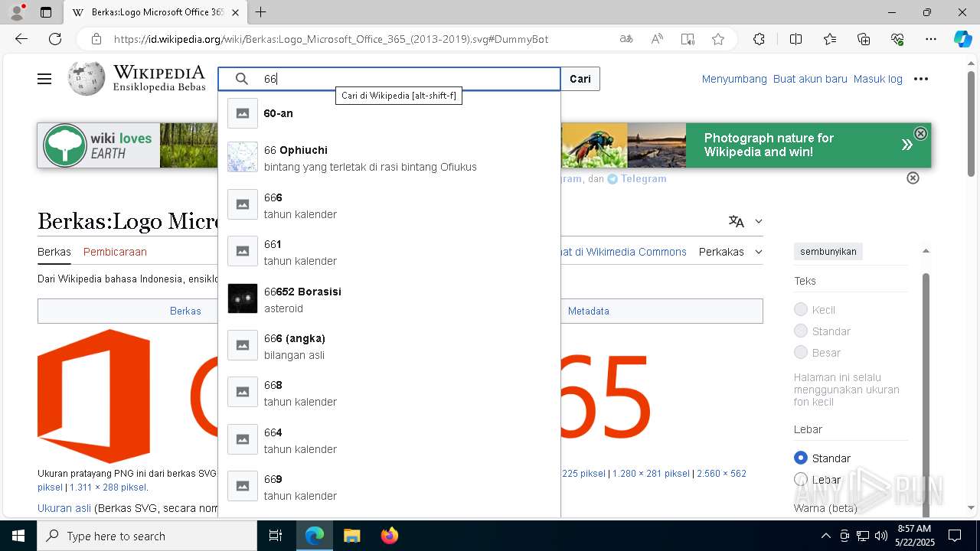Viewport: 980px width, 551px height.
Task: Toggle Split screen icon
Action: click(795, 39)
